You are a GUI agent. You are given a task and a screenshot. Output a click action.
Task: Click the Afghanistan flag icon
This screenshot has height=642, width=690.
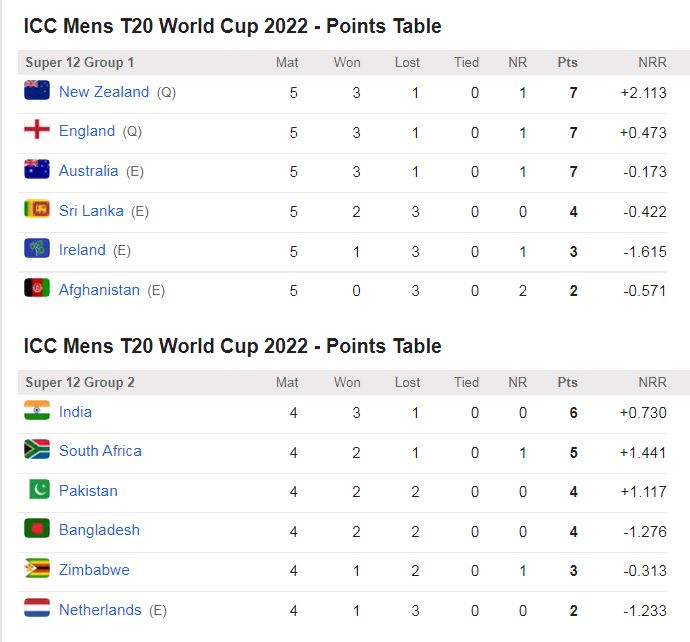tap(37, 289)
